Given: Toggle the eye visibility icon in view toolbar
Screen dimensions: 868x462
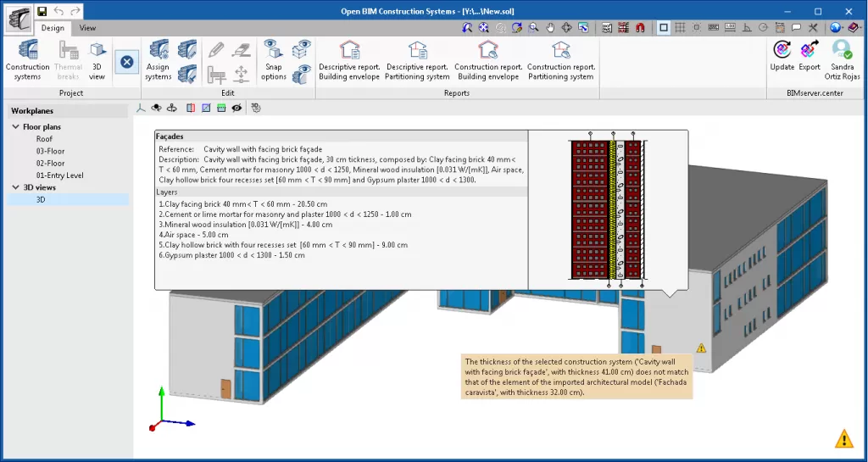Looking at the screenshot, I should coord(236,108).
